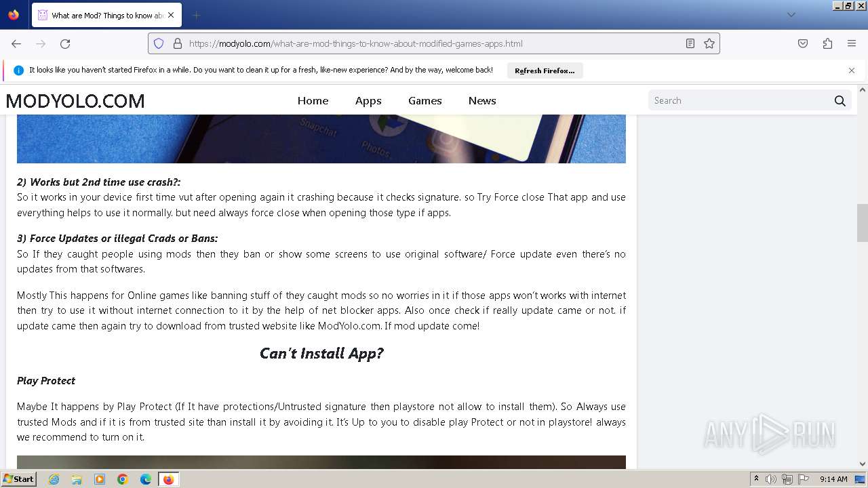Click '2) Works but 2nd time use crash?:' heading
The image size is (868, 488).
pos(98,182)
